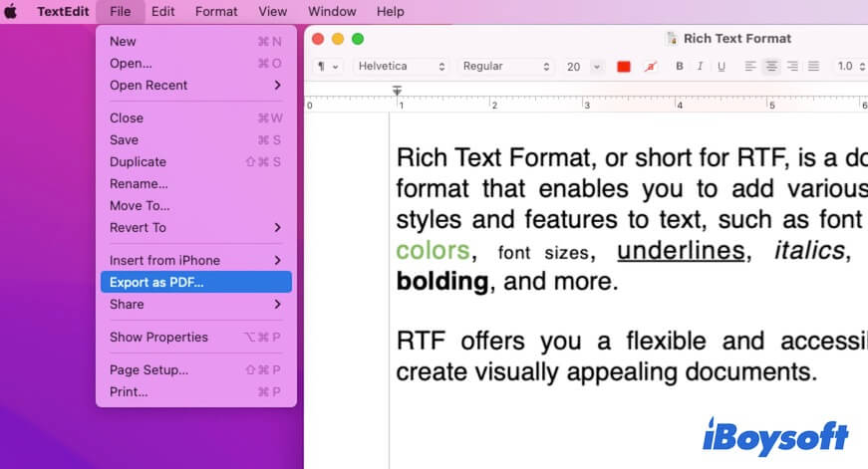The width and height of the screenshot is (868, 469).
Task: Close the Rich Text Format window
Action: (x=318, y=39)
